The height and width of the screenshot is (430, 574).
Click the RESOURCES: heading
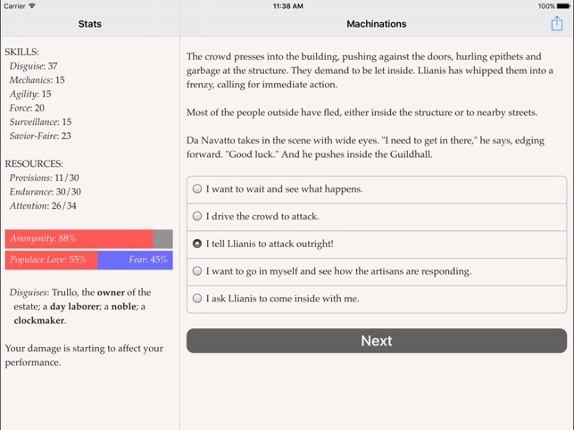point(34,164)
